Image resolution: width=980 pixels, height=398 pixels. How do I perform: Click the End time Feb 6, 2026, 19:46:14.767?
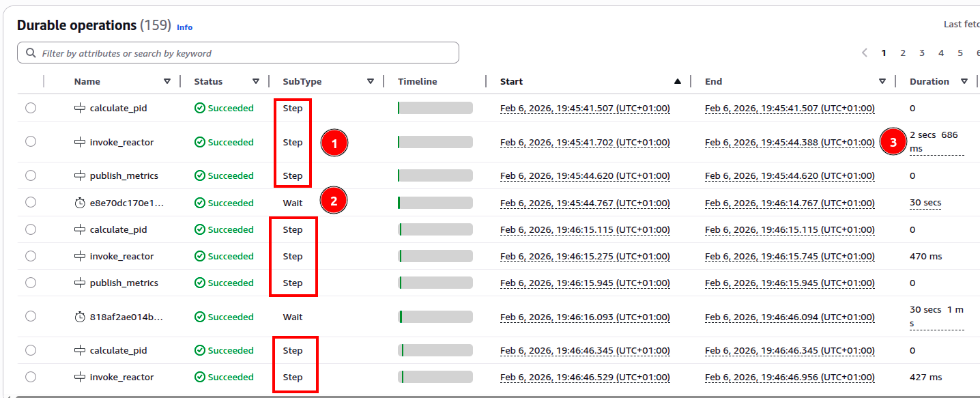[x=790, y=203]
